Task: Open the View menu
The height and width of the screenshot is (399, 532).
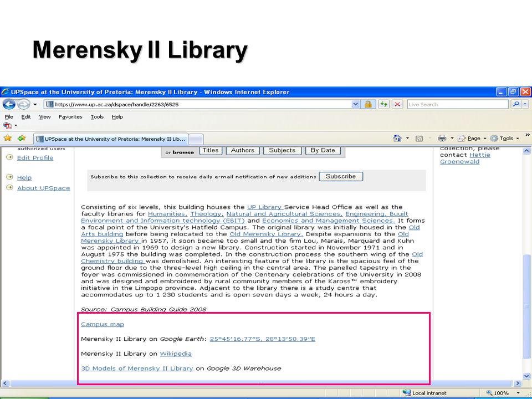Action: click(x=44, y=117)
